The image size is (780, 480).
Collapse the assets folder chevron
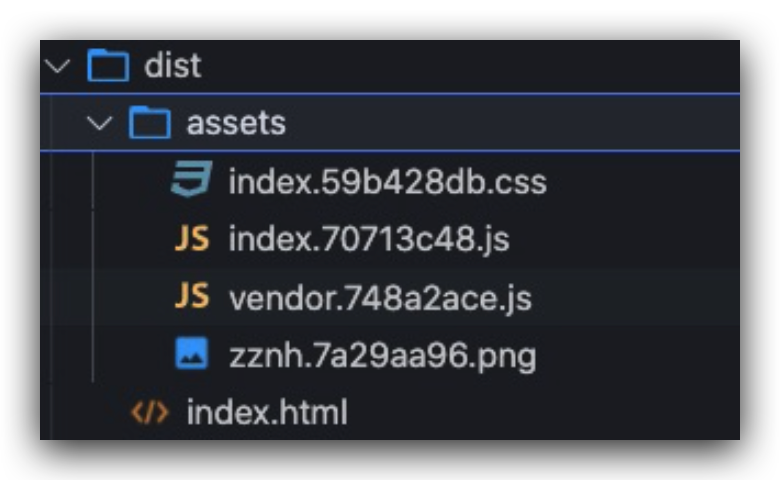pos(99,123)
